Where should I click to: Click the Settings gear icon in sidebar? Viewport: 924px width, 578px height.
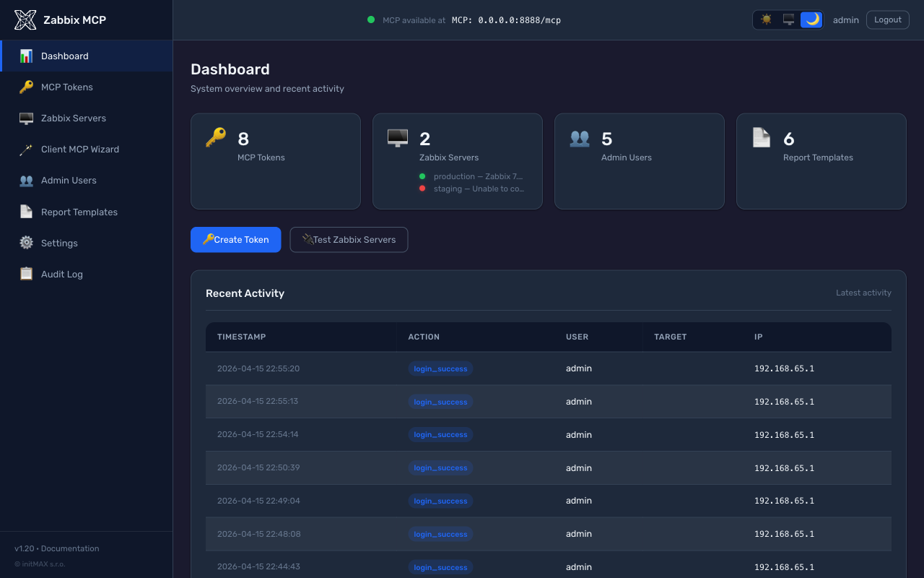[26, 243]
